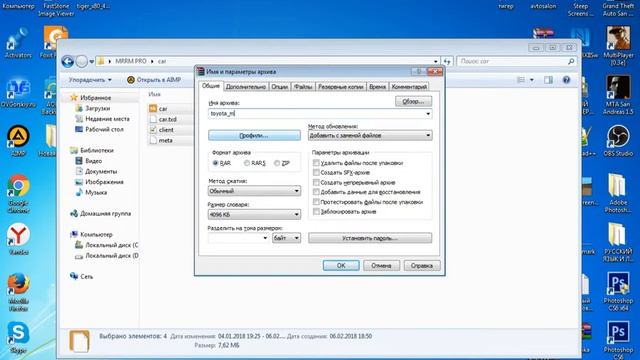Viewport: 640px width, 360px height.
Task: Click the Установить пароль... button
Action: coord(370,238)
